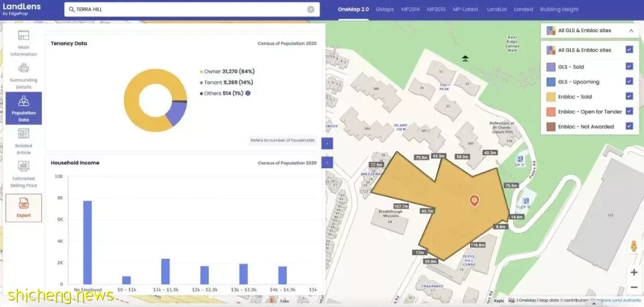The width and height of the screenshot is (644, 307).
Task: Click the search magnifier icon
Action: [x=72, y=10]
